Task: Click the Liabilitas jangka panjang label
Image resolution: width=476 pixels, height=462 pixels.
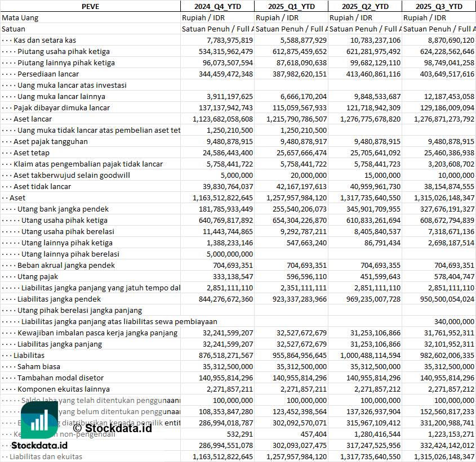Action: click(x=60, y=344)
